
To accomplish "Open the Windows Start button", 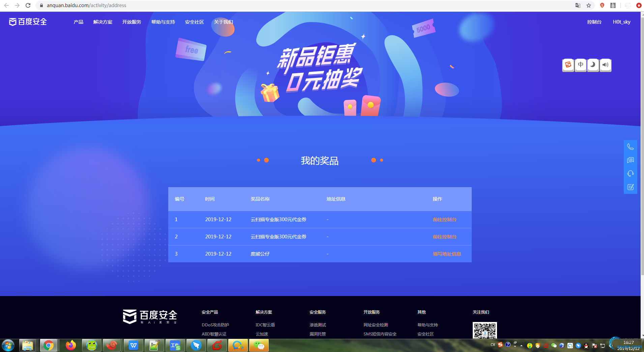I will tap(8, 346).
